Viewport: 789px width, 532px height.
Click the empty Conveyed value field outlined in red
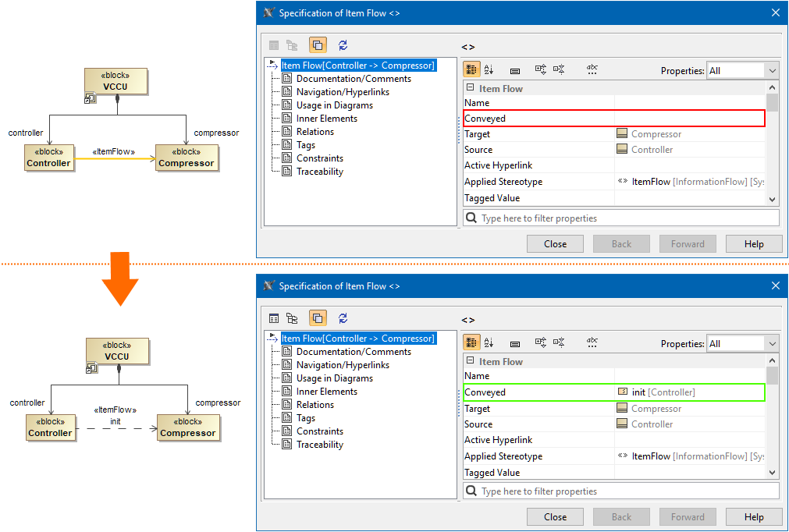tap(688, 119)
